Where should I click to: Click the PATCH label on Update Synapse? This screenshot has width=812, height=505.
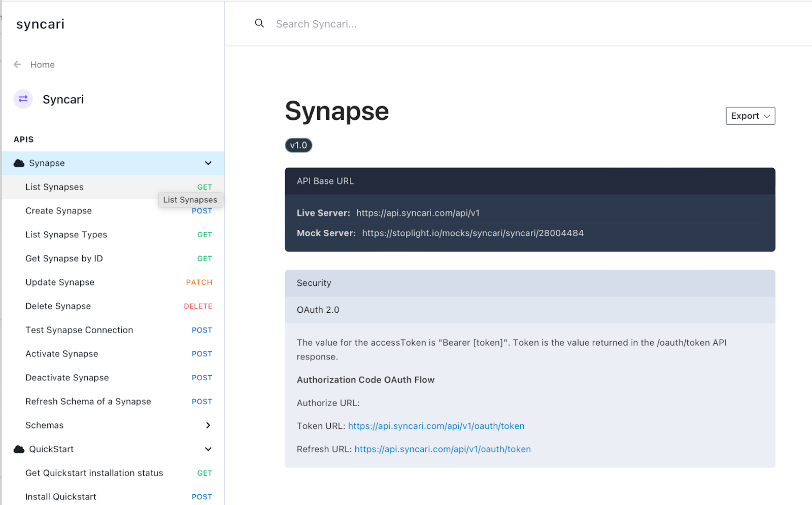tap(199, 282)
